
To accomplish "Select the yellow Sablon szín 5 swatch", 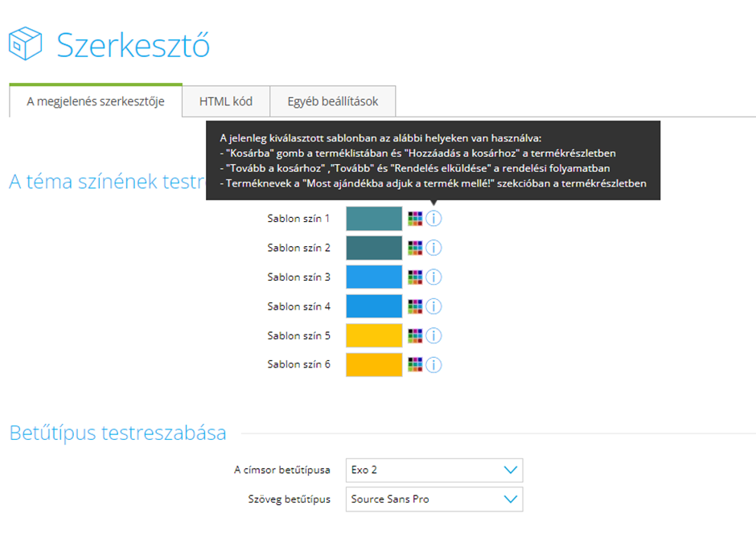I will point(374,335).
